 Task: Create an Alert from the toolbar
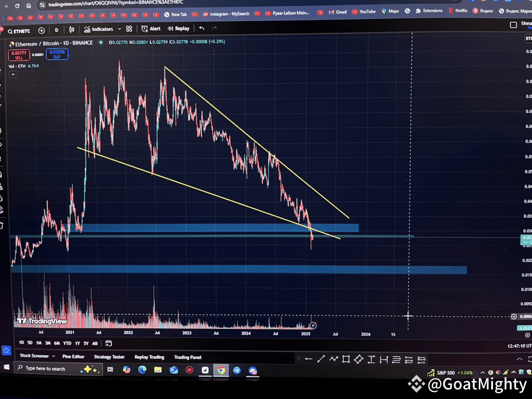point(151,29)
